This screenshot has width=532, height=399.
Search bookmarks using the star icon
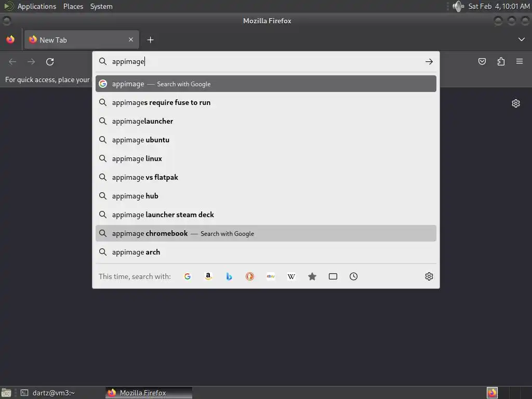pos(312,276)
